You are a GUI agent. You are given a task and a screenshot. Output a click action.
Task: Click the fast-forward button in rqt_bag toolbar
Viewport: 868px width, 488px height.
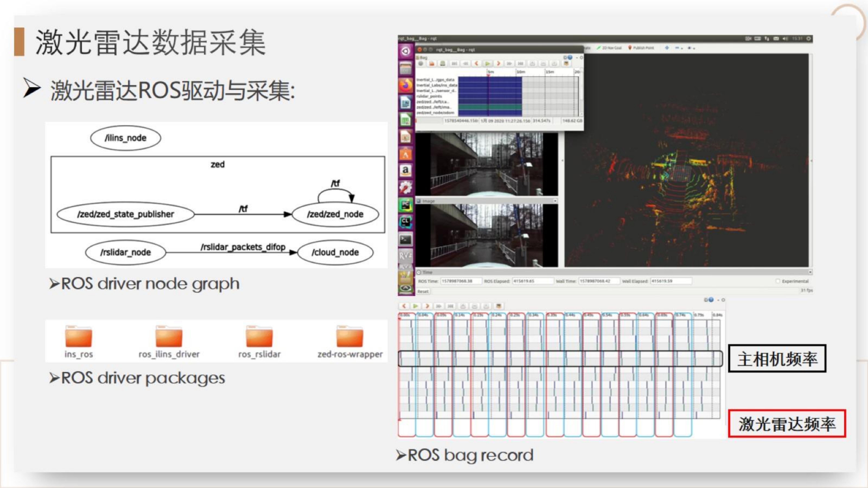510,64
